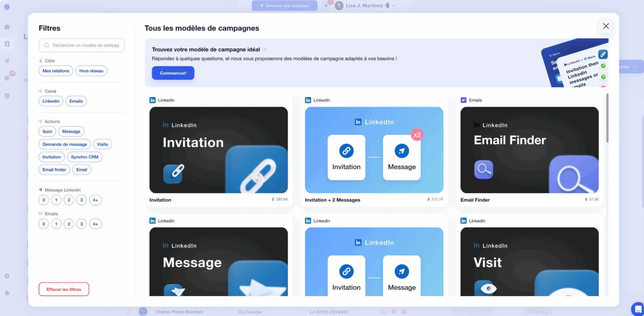
Task: Click the LinkedIn logo above Visit card
Action: (x=463, y=221)
